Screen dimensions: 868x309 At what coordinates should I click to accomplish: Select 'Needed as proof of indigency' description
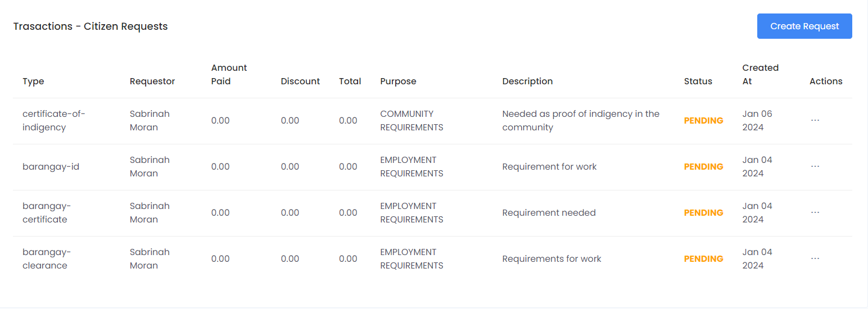(x=580, y=121)
